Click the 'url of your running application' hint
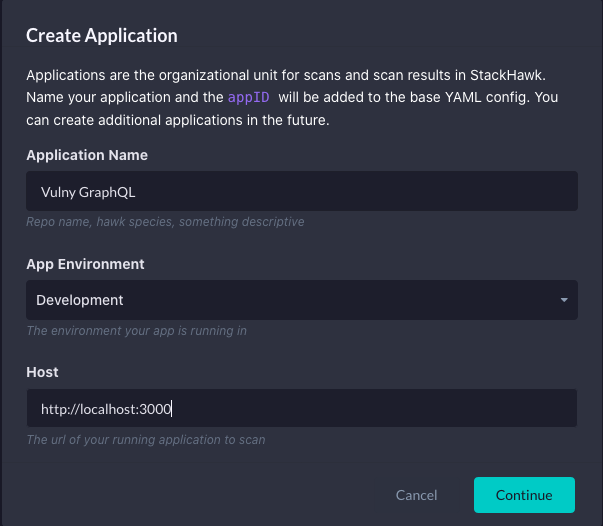Screen dimensions: 603x526 tap(146, 439)
